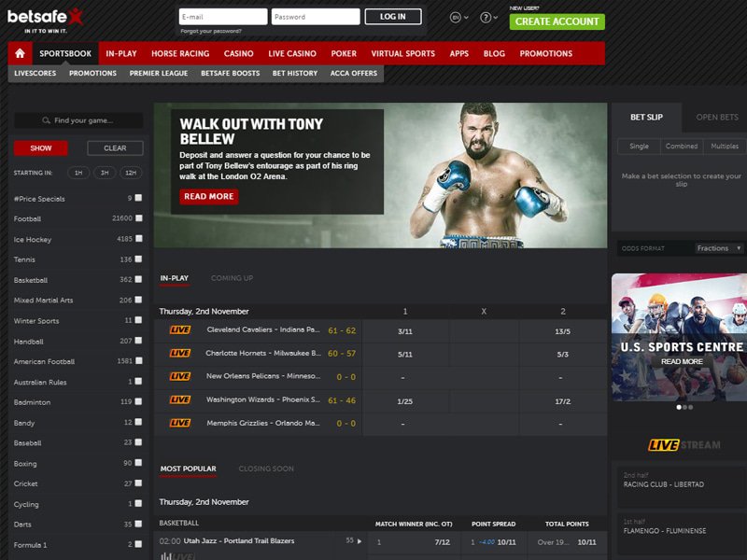The height and width of the screenshot is (560, 747).
Task: Switch to the Closing Soon tab
Action: 266,469
